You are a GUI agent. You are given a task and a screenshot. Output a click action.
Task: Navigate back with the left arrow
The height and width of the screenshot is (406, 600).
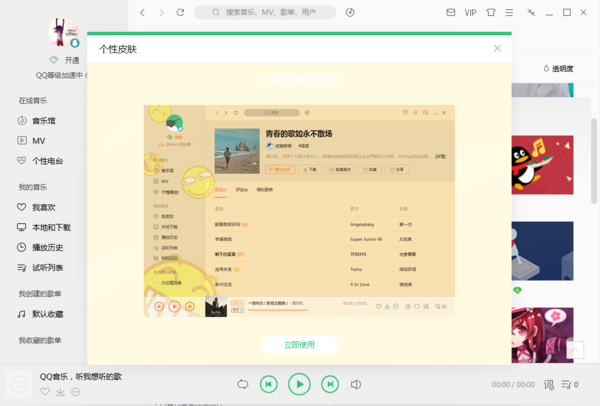[143, 13]
